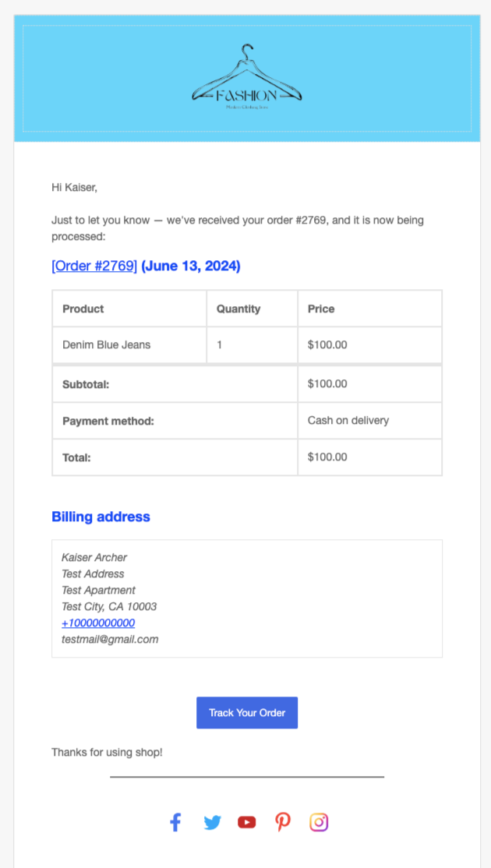The width and height of the screenshot is (491, 868).
Task: Click the Price column header
Action: point(321,309)
